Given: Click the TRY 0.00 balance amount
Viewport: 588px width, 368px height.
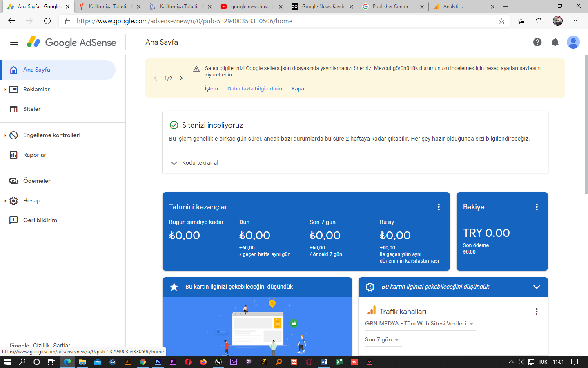Looking at the screenshot, I should click(486, 233).
